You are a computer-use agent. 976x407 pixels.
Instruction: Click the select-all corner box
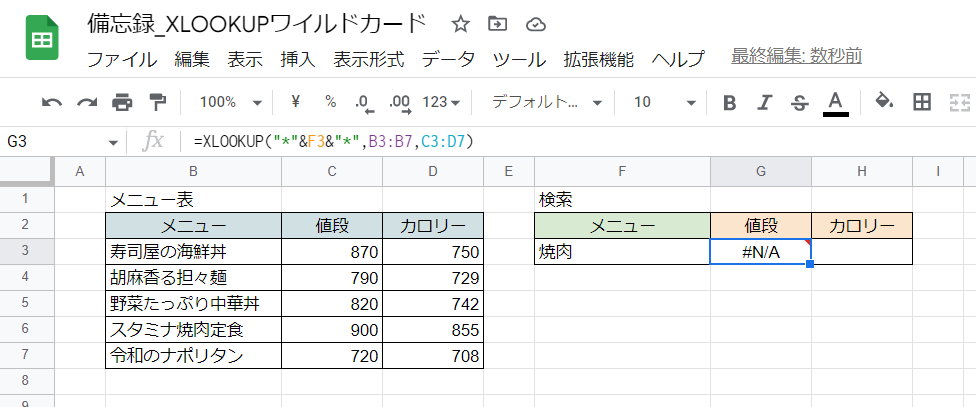[x=27, y=172]
